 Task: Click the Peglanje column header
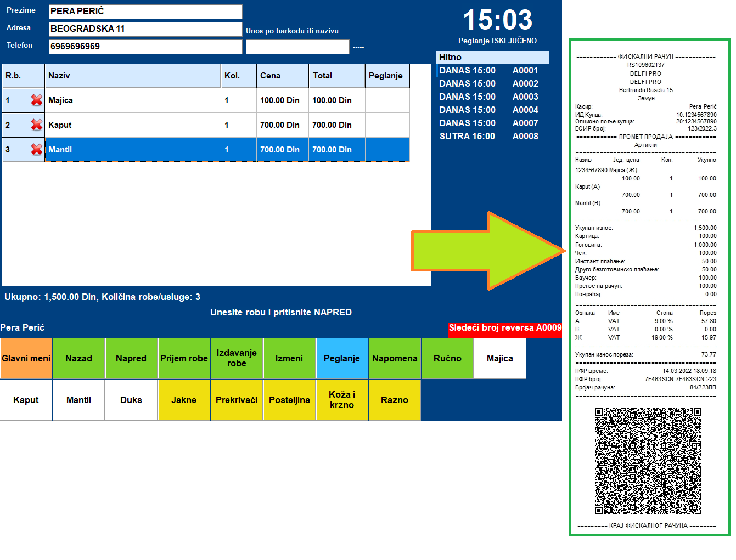[x=386, y=76]
